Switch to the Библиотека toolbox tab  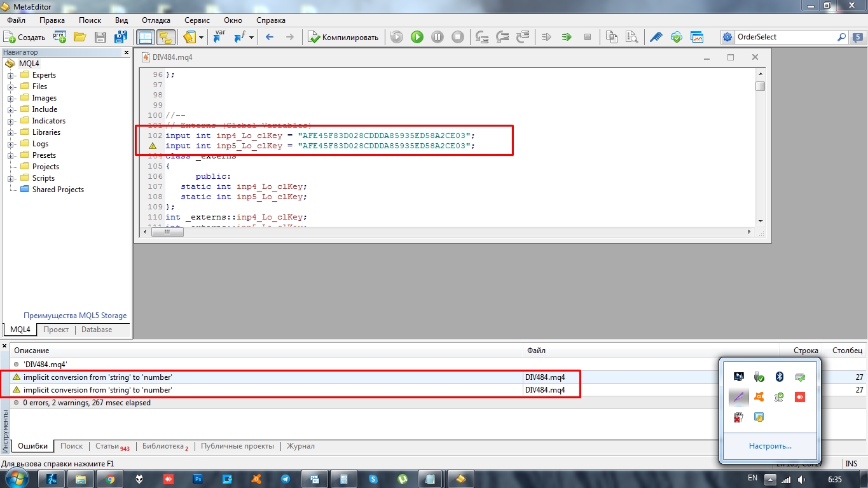point(165,447)
